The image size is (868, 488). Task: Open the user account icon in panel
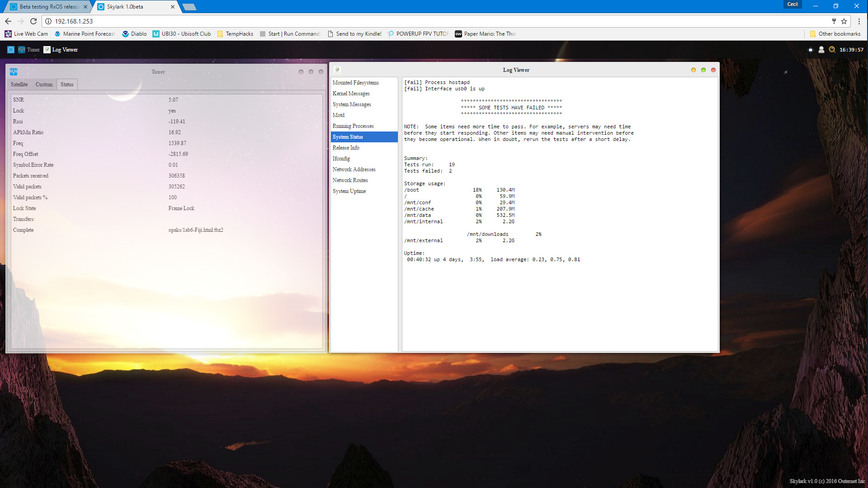pos(821,50)
